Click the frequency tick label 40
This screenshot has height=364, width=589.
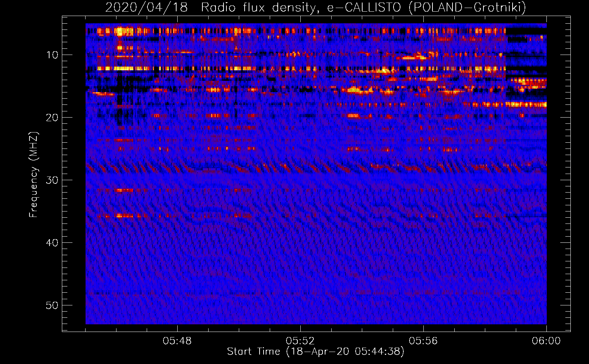point(52,243)
